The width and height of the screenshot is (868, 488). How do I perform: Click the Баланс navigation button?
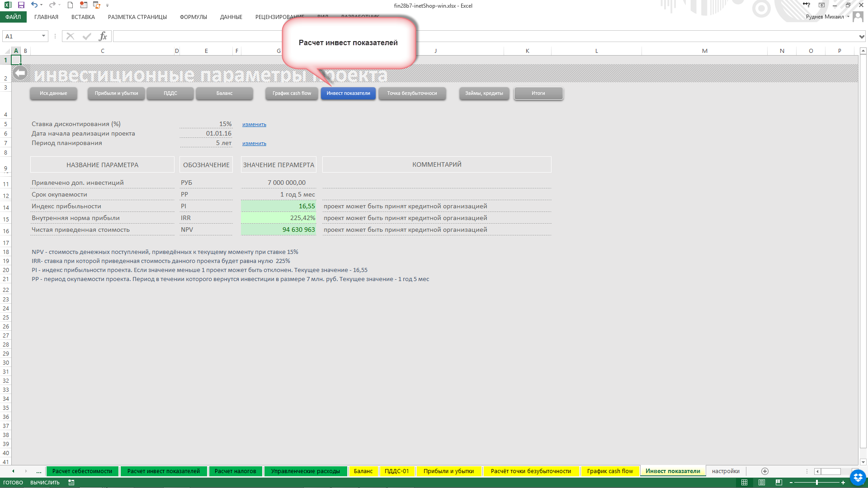click(224, 93)
